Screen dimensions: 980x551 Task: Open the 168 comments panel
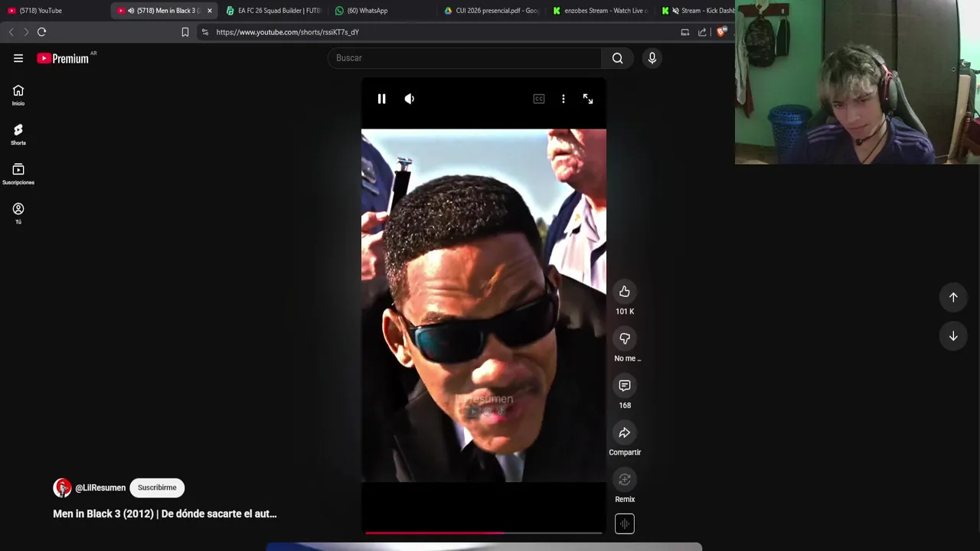(x=625, y=386)
